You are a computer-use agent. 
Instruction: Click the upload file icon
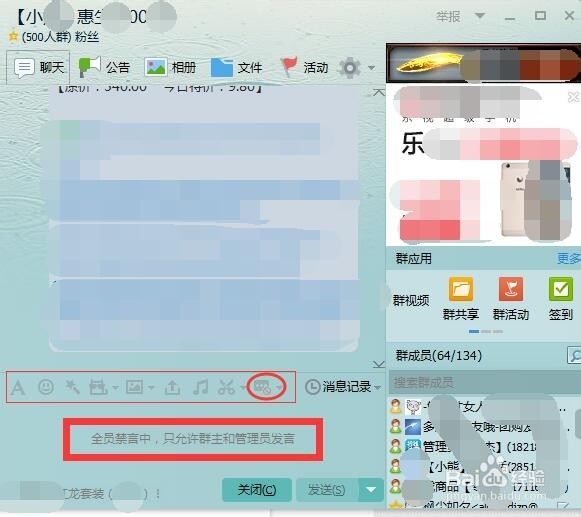(x=172, y=387)
